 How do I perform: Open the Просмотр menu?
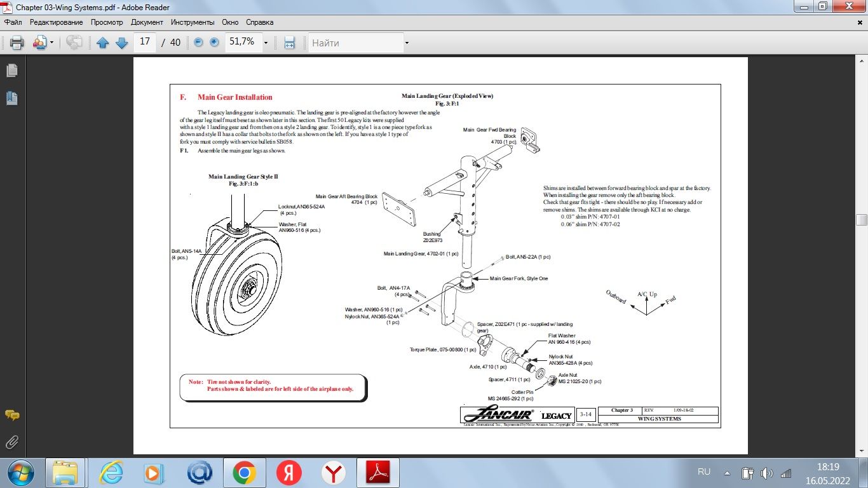(106, 22)
